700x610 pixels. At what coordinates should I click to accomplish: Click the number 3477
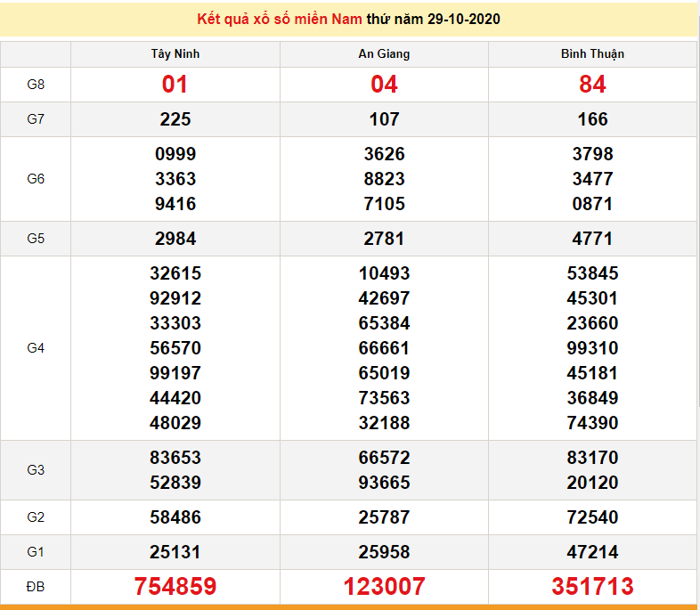pyautogui.click(x=592, y=179)
